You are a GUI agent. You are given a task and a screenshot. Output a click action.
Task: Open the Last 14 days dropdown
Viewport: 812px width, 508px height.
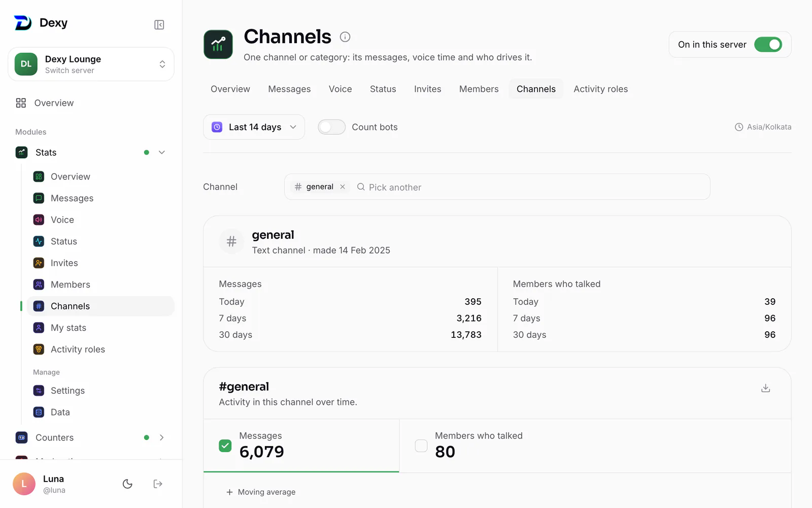[254, 127]
